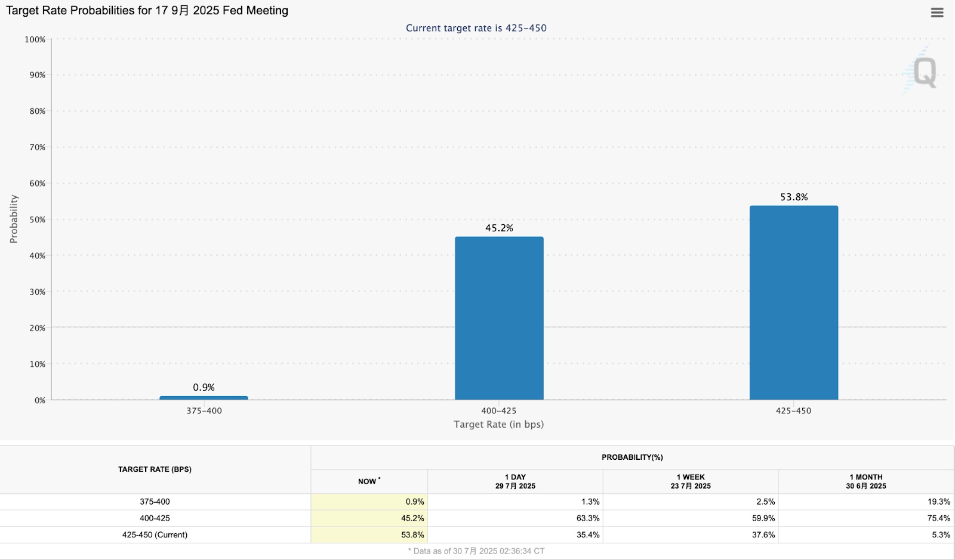Viewport: 955px width, 560px height.
Task: Click the 375-400 probability bar
Action: coord(204,397)
